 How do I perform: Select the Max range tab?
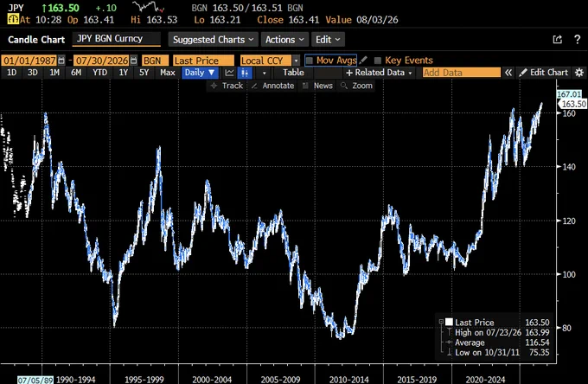168,73
